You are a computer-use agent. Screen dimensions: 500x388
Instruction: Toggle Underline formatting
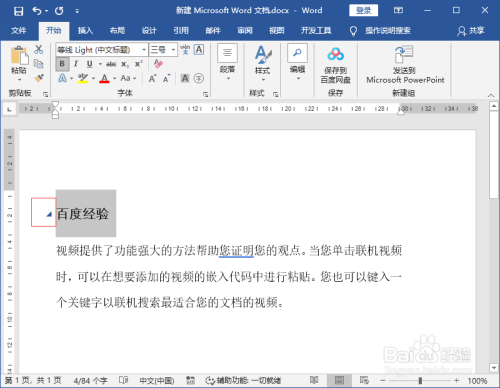click(x=89, y=64)
